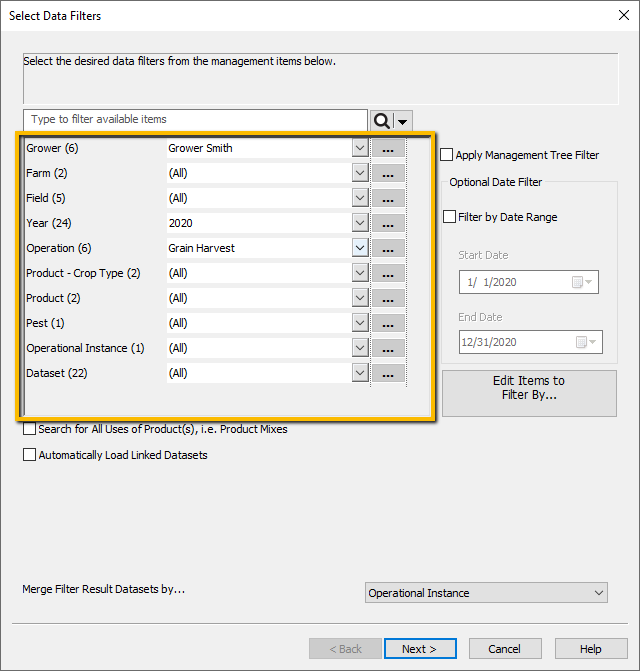Screen dimensions: 640x671
Task: Click ellipsis button in Product - Crop Type row
Action: click(388, 274)
